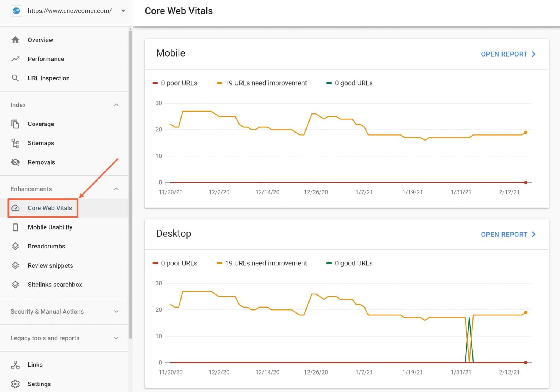560x392 pixels.
Task: Click the Review snippets icon
Action: (x=16, y=265)
